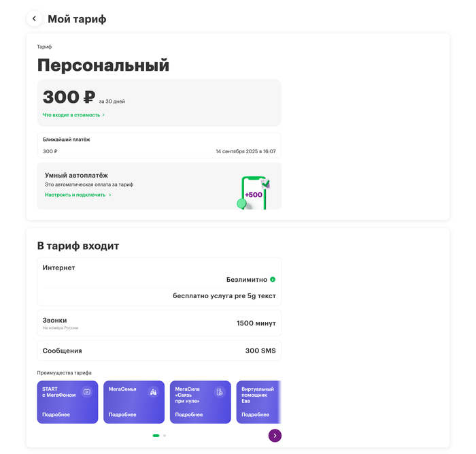
Task: Go back using the arrow beside Мой тариф
Action: point(34,19)
